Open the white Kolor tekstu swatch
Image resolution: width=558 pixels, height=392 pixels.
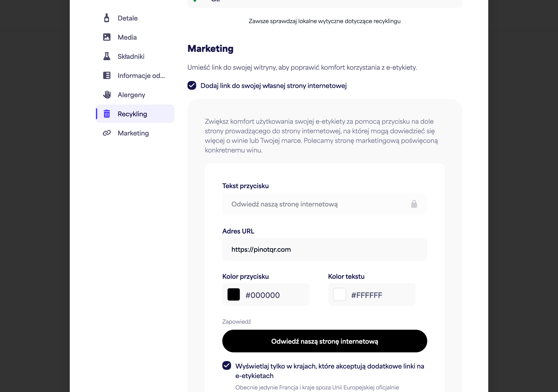click(x=340, y=295)
